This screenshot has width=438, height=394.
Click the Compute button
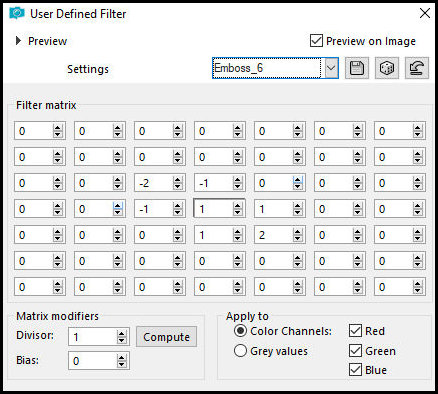tap(166, 337)
